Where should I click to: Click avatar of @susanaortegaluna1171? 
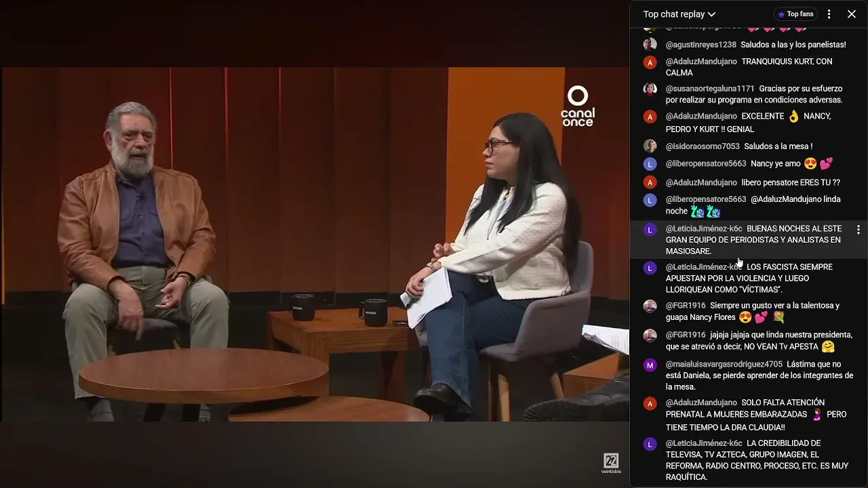650,89
